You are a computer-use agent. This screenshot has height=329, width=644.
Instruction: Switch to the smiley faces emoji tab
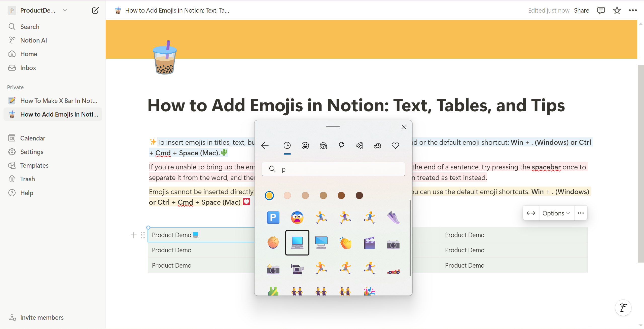point(305,145)
